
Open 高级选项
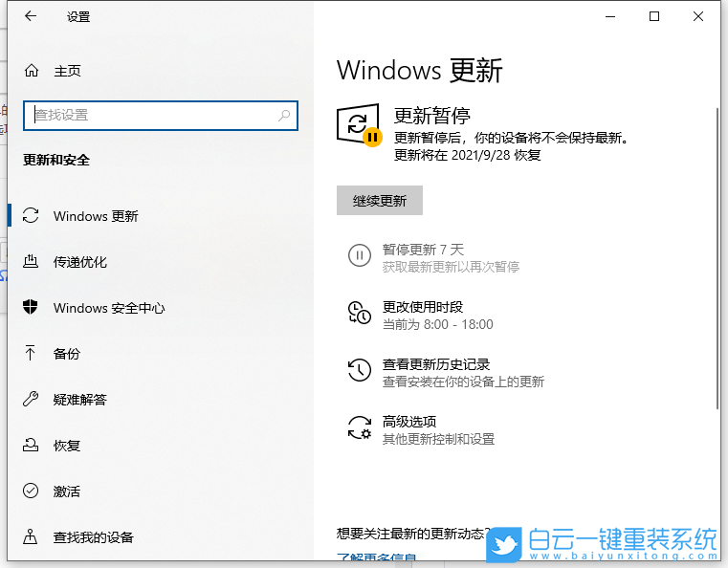[421, 429]
